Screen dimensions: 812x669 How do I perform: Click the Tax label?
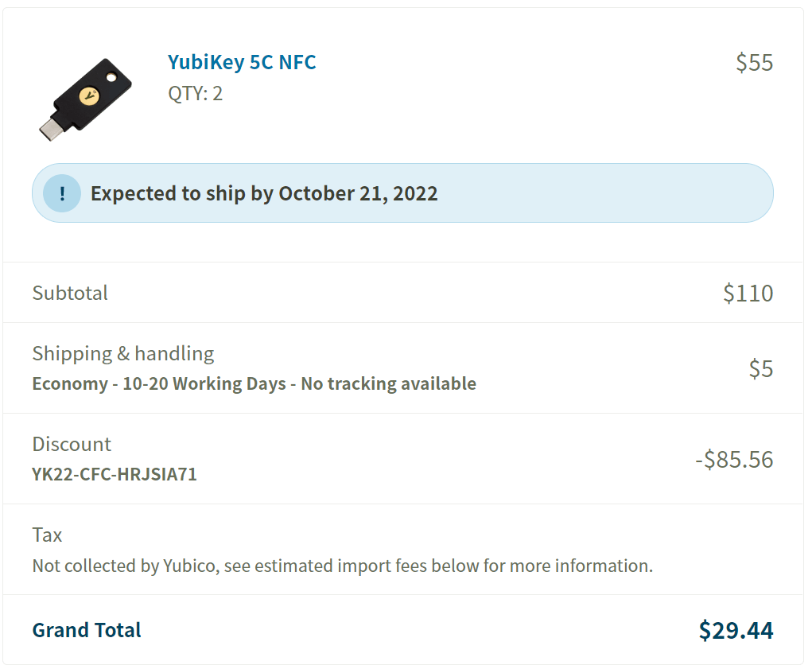(47, 535)
